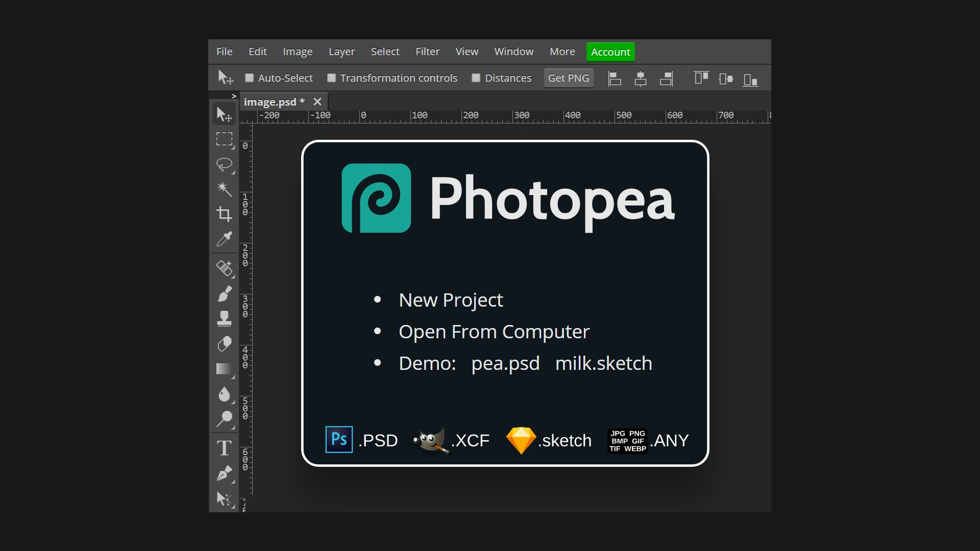Viewport: 980px width, 551px height.
Task: Select the Magic Wand tool
Action: [x=224, y=189]
